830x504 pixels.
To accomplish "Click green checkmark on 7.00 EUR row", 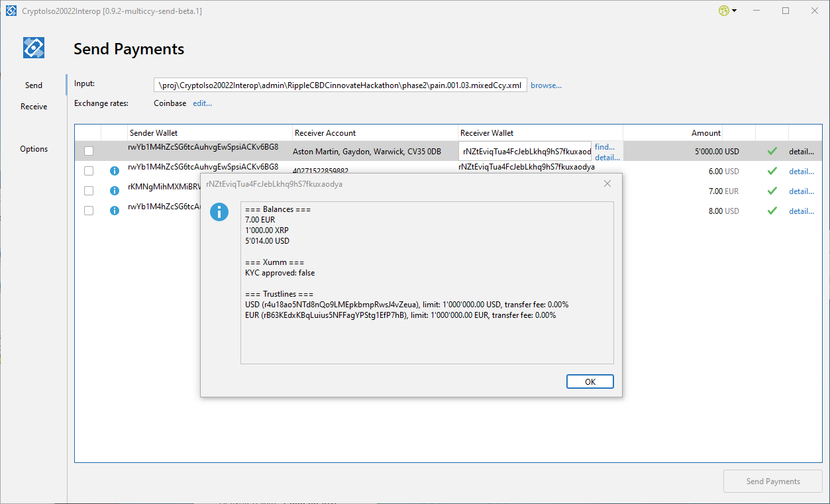I will coord(772,191).
